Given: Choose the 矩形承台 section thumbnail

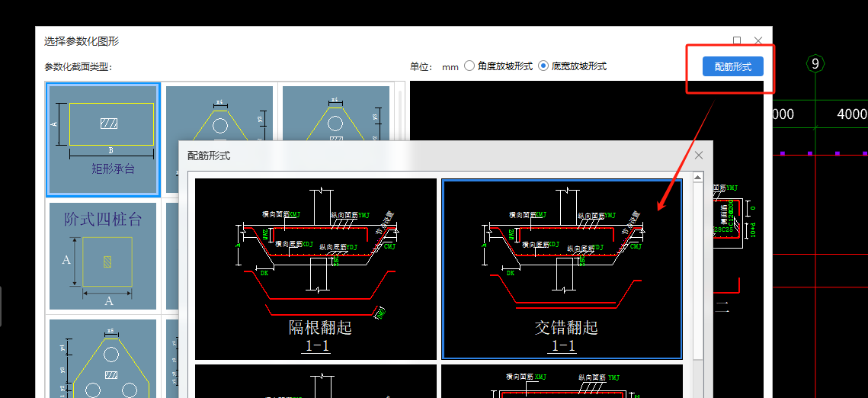Looking at the screenshot, I should coord(104,140).
